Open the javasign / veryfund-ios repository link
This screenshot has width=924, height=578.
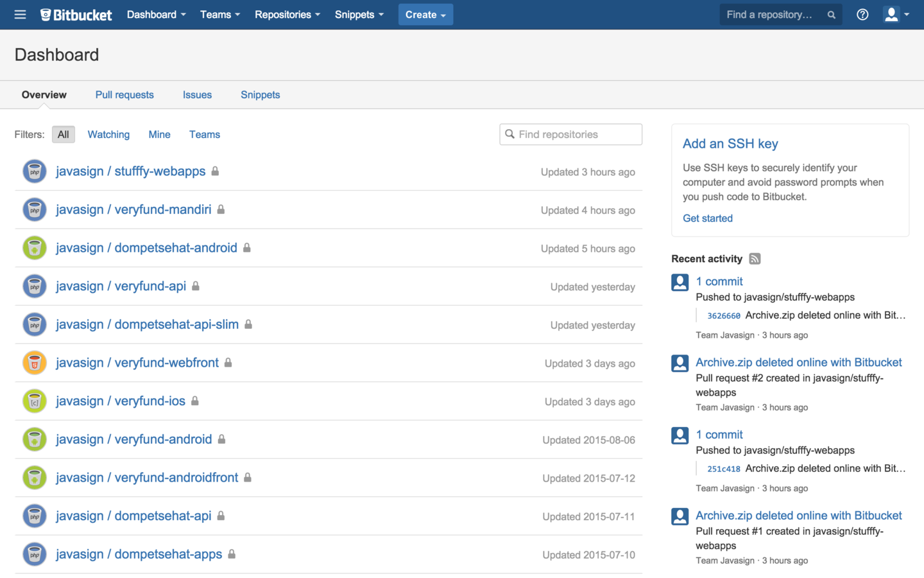point(121,401)
